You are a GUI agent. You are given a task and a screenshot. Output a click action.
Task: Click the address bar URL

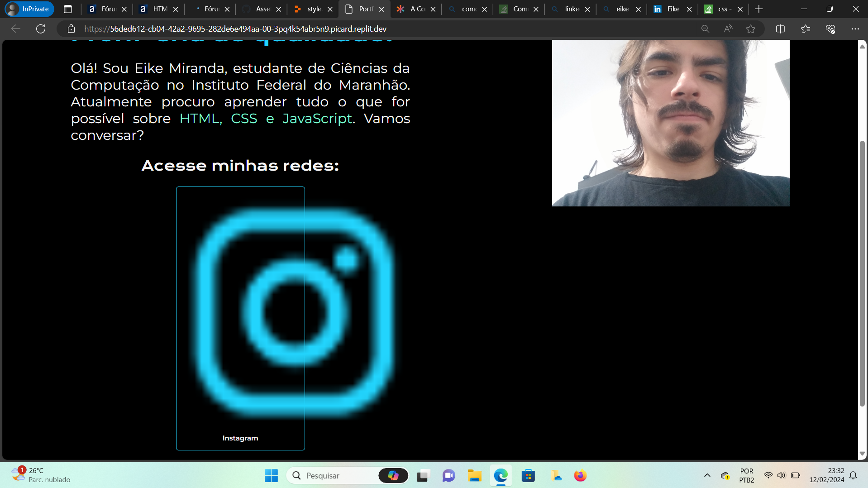click(x=235, y=29)
